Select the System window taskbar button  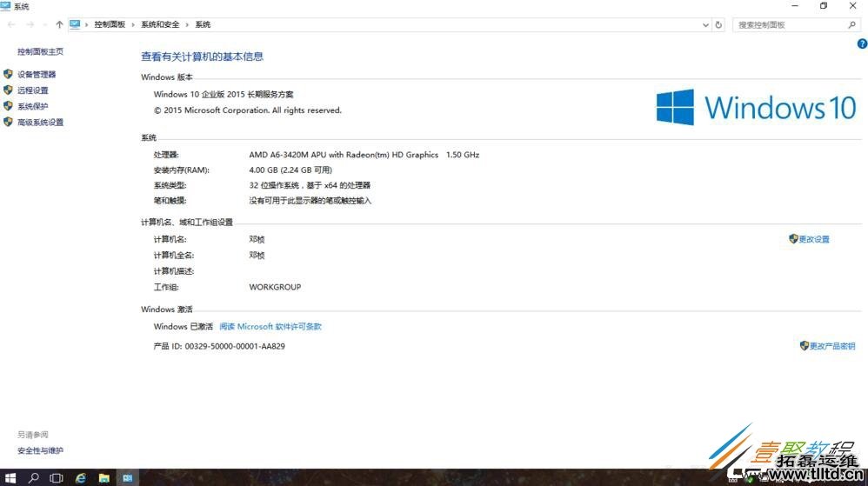click(x=128, y=477)
